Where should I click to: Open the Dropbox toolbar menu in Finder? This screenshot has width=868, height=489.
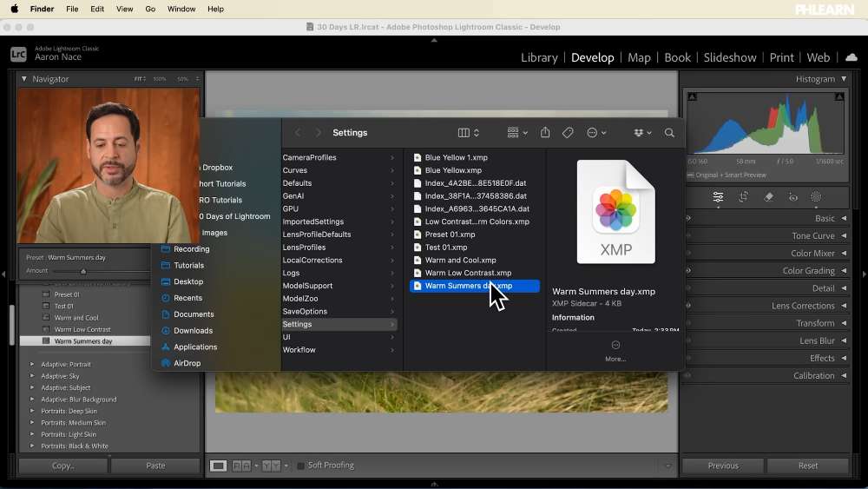642,133
